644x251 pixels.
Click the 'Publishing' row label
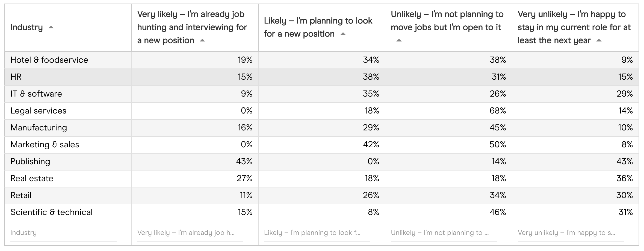31,162
